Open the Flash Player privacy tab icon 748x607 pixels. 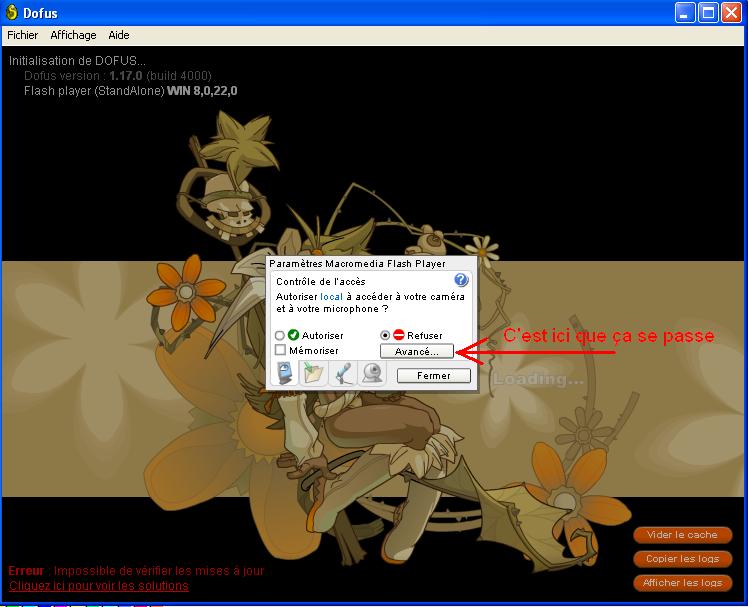(x=284, y=373)
